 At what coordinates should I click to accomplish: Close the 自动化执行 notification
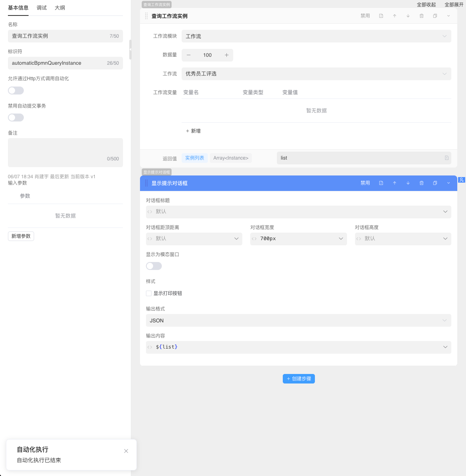tap(126, 451)
